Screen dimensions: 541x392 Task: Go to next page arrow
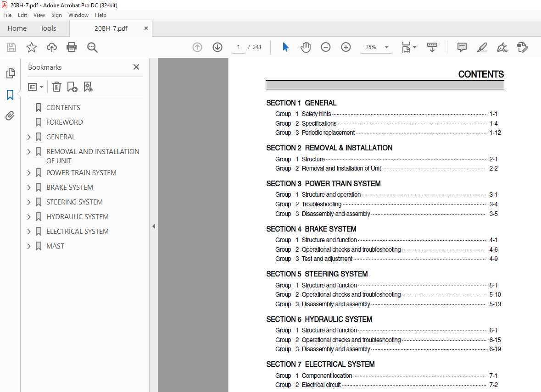[218, 47]
